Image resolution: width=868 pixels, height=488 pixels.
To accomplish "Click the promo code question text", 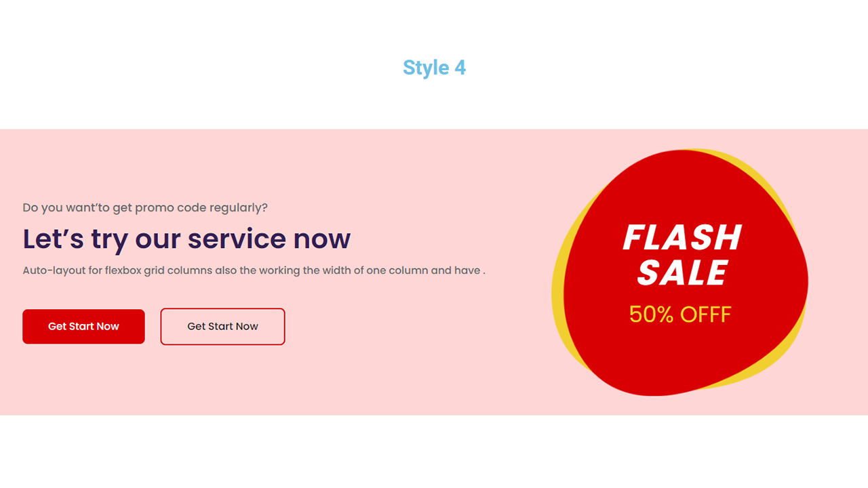I will 145,207.
